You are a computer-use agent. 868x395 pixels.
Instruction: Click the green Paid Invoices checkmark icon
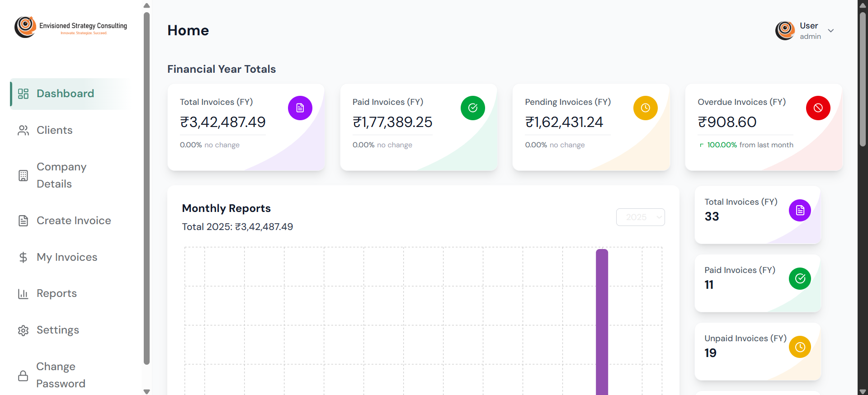[472, 108]
